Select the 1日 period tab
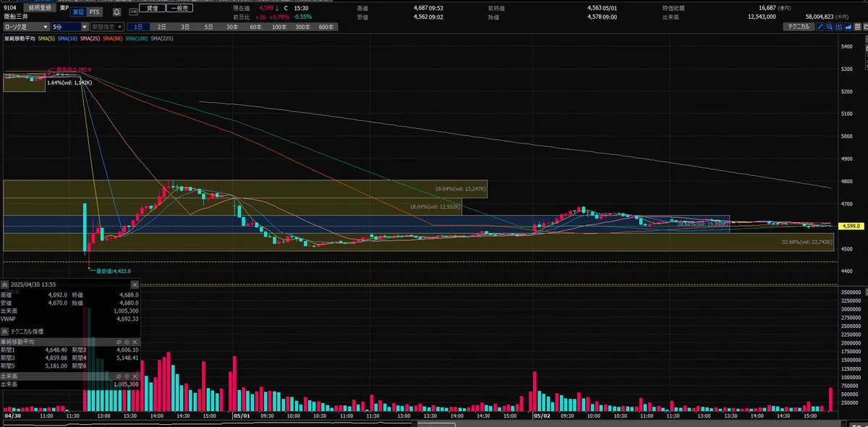This screenshot has height=427, width=868. pos(138,27)
